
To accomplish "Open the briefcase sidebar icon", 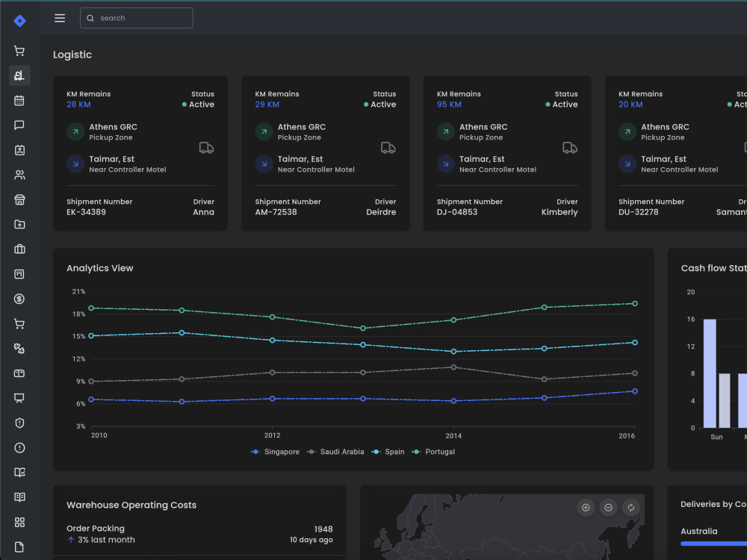I will [19, 249].
